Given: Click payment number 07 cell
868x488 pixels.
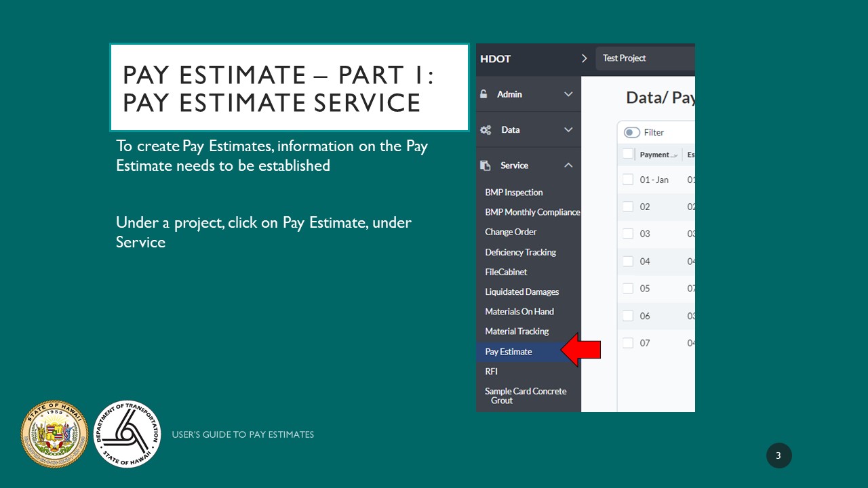Looking at the screenshot, I should click(x=645, y=343).
